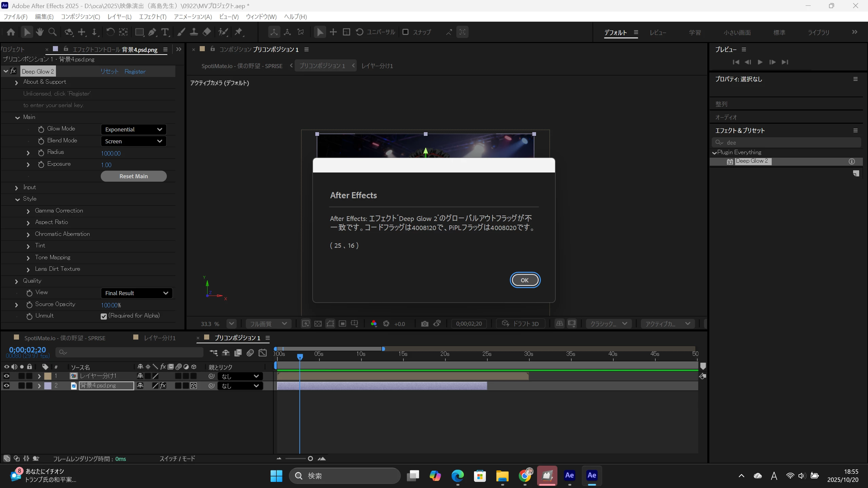The image size is (868, 488).
Task: Select the Type text tool
Action: click(x=165, y=32)
